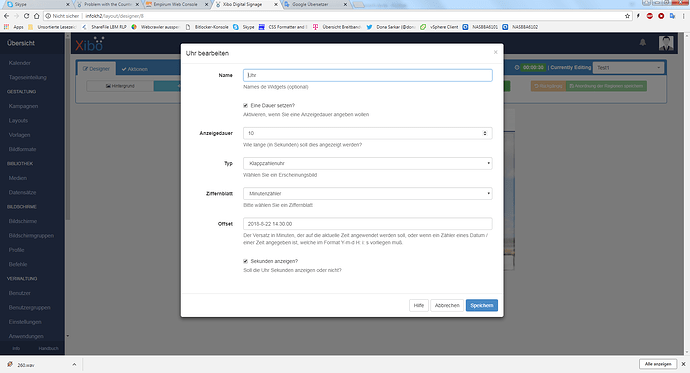Click the Anzeigedauer stepper arrows
690x373 pixels.
pos(485,133)
